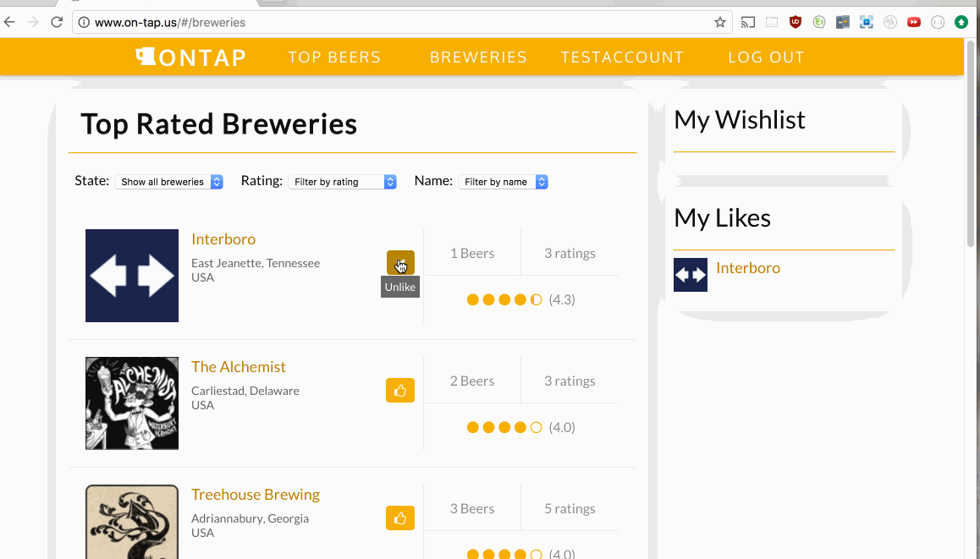Click the 'Top Rated Breweries' heading
Viewport: 980px width, 559px height.
218,123
